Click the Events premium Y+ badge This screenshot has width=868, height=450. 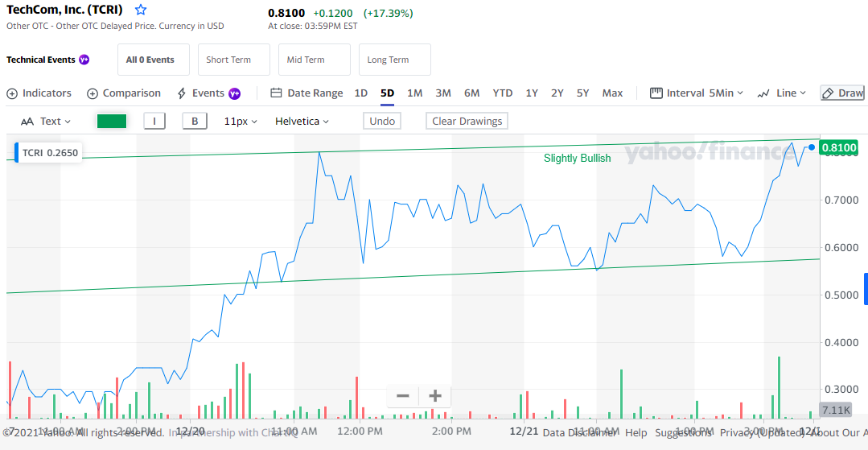235,93
